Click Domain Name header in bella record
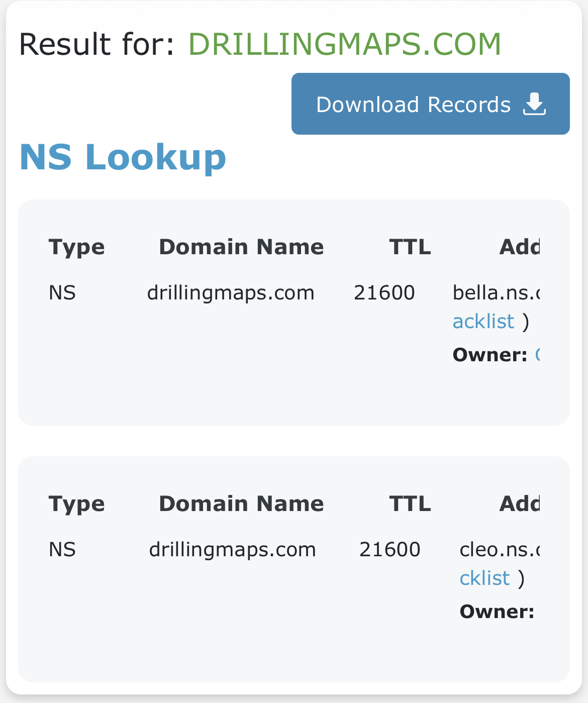This screenshot has height=703, width=588. click(241, 247)
